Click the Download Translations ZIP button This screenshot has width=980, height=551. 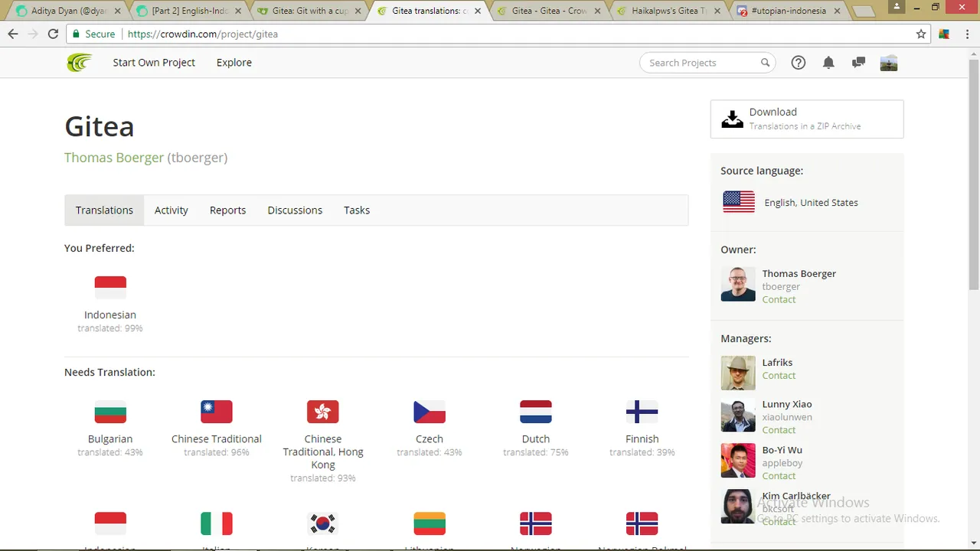[x=807, y=119]
